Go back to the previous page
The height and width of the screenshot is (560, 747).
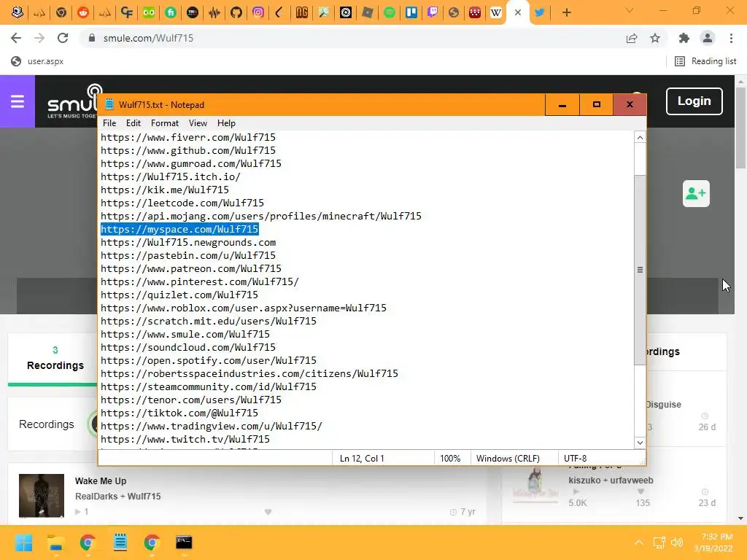(16, 38)
